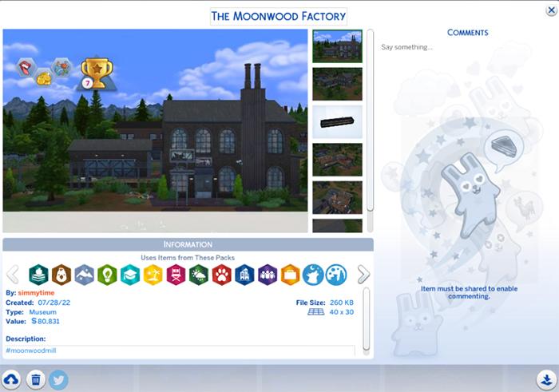Click 'Item must be shared to enable commenting'
Image resolution: width=559 pixels, height=392 pixels.
469,292
